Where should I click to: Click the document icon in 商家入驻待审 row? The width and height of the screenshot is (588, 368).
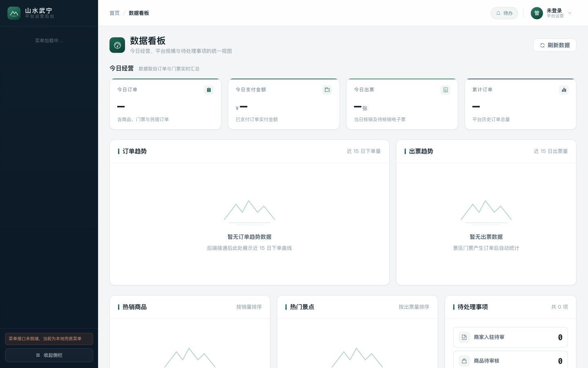point(464,337)
